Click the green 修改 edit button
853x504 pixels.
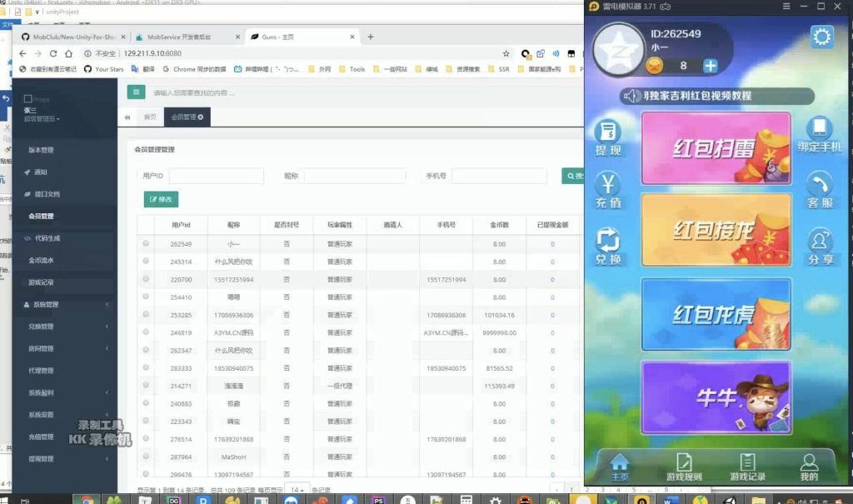click(161, 200)
